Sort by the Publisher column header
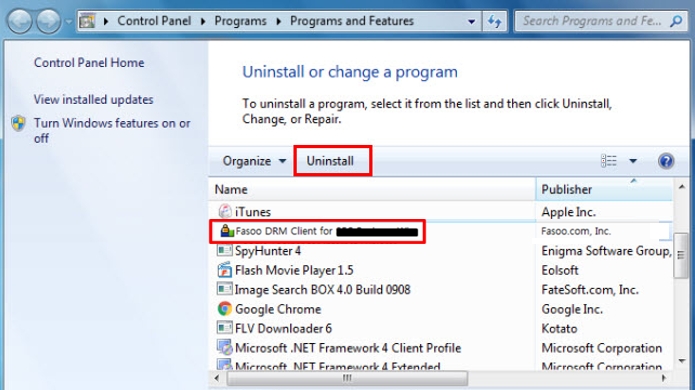 [x=604, y=189]
